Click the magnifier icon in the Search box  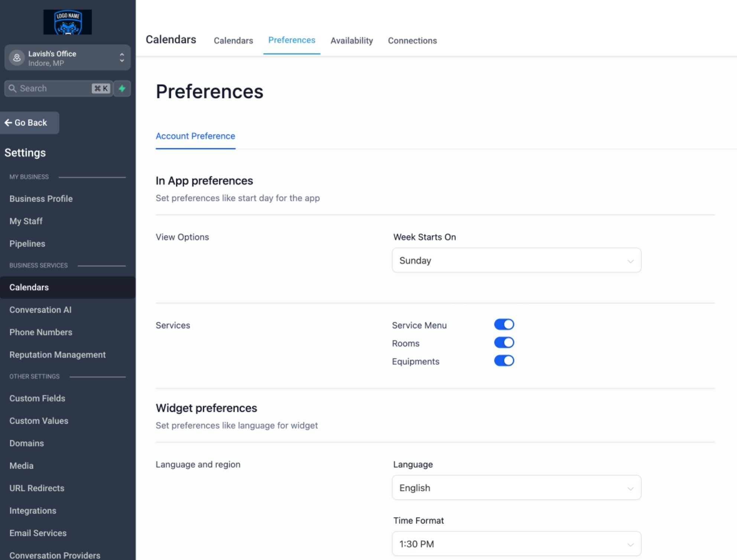coord(12,88)
